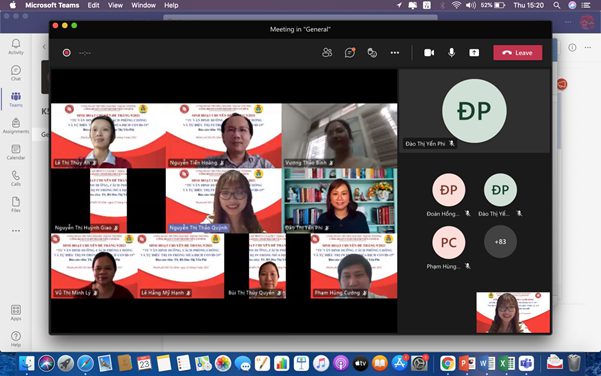Toggle the camera off in the meeting

tap(429, 53)
